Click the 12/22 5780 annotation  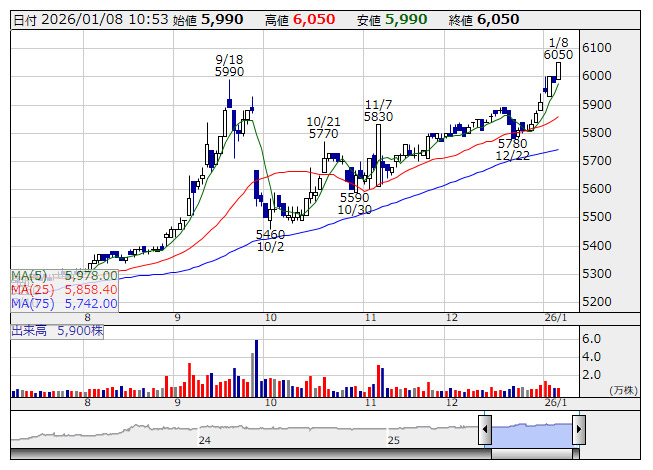512,150
